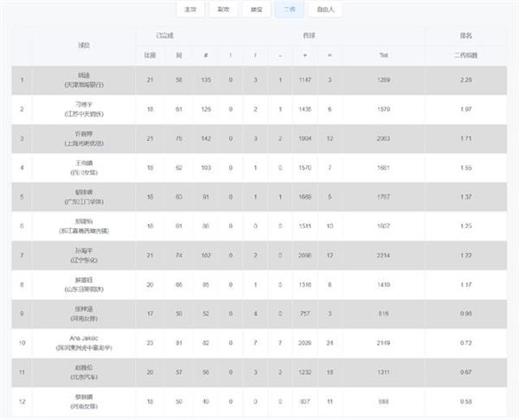The width and height of the screenshot is (519, 420).
Task: Open the rank 3 player from 上海光明优倍
Action: click(259, 138)
